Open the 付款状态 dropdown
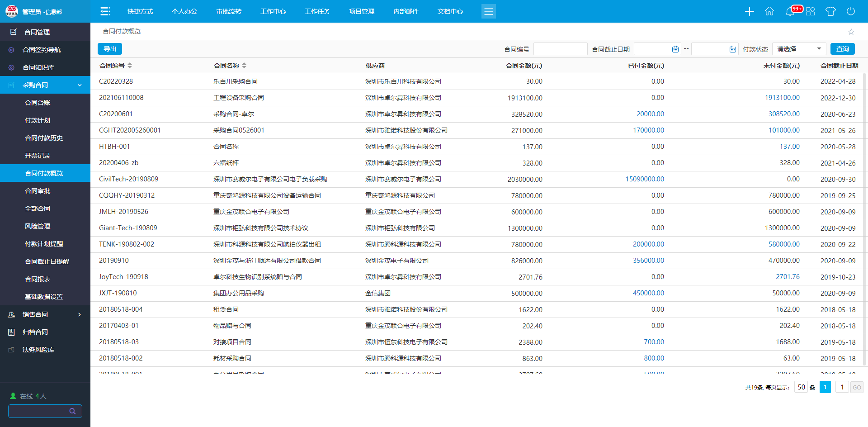 click(799, 49)
